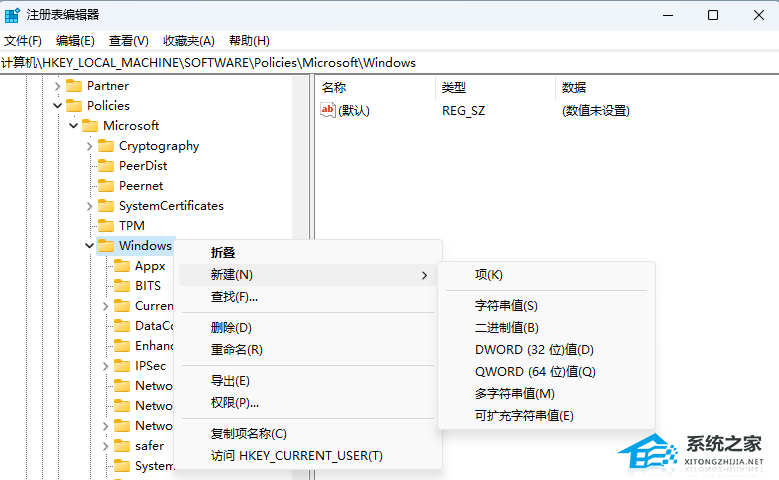Viewport: 779px width, 480px height.
Task: Expand the safer key
Action: (x=105, y=446)
